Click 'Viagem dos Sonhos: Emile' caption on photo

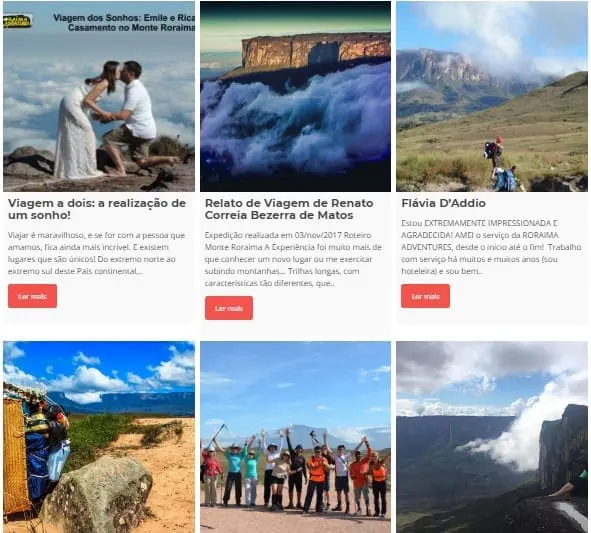pyautogui.click(x=124, y=18)
